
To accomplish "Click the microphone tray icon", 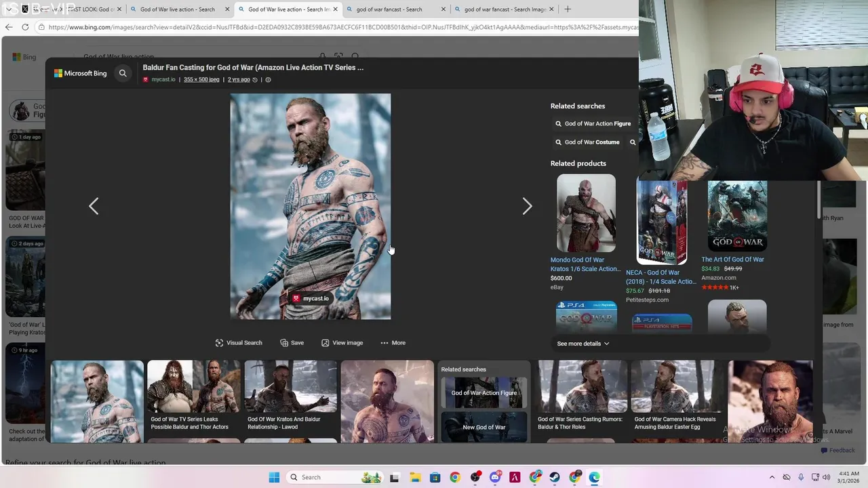I will [x=801, y=477].
